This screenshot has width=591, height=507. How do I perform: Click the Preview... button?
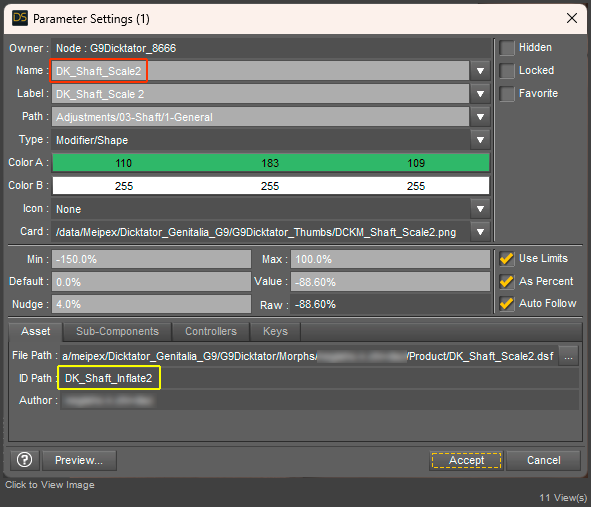coord(79,460)
